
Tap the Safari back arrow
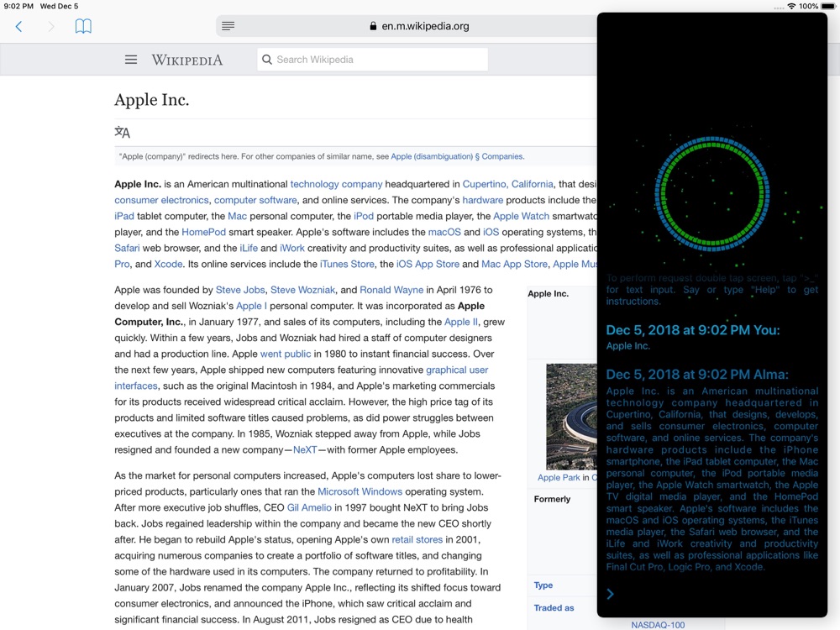(18, 26)
